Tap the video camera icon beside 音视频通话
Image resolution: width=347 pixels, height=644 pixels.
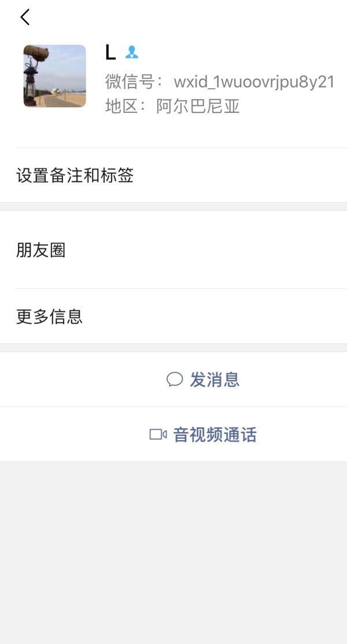(x=158, y=434)
